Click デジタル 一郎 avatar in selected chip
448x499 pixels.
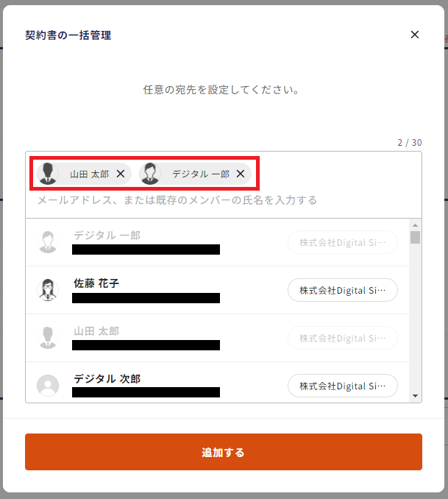150,174
